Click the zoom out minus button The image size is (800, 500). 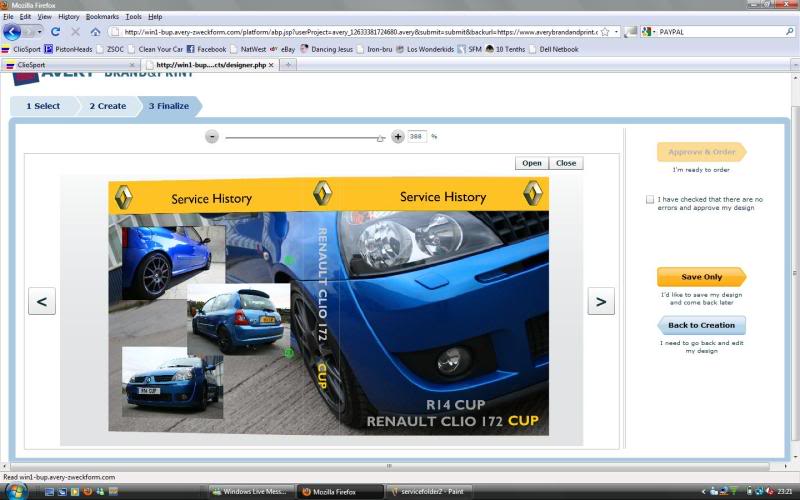click(212, 137)
